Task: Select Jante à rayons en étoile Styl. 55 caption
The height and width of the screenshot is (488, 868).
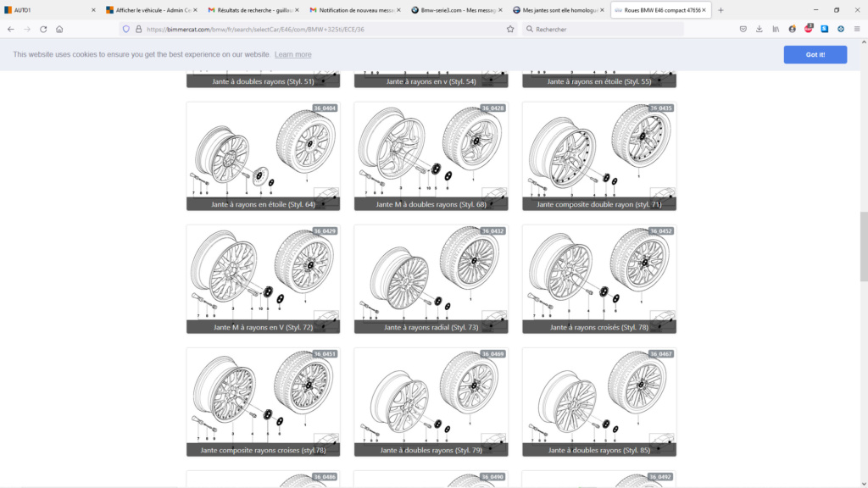Action: 599,81
